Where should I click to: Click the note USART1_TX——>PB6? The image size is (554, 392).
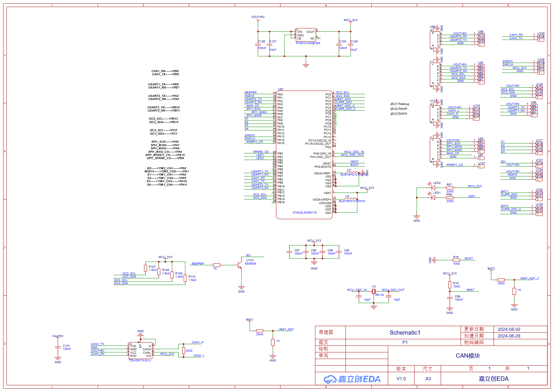(163, 84)
